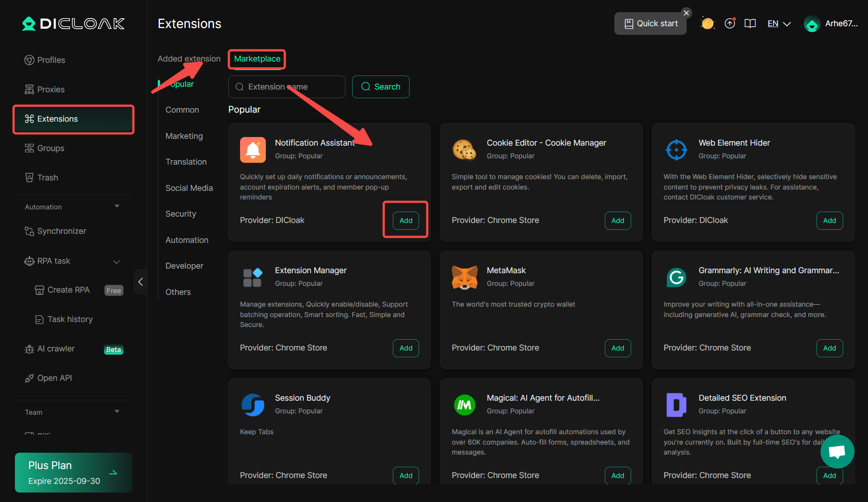The image size is (868, 502).
Task: Click the Session Buddy icon
Action: point(253,405)
